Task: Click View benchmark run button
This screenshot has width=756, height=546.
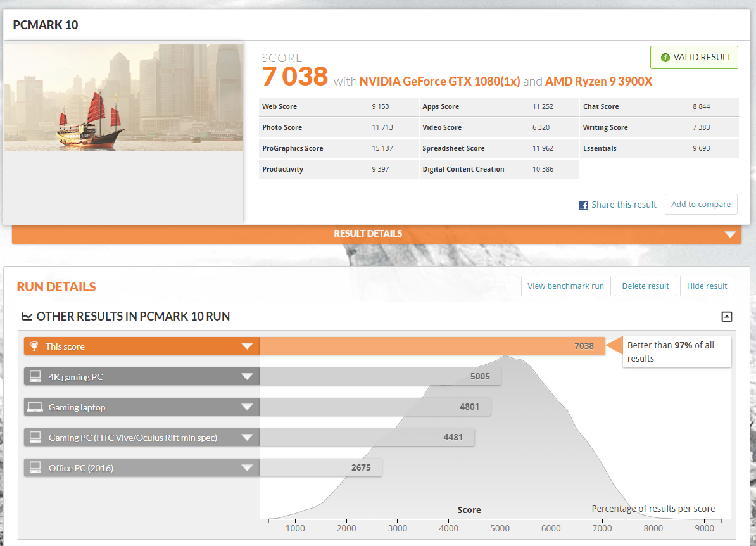Action: [x=565, y=286]
